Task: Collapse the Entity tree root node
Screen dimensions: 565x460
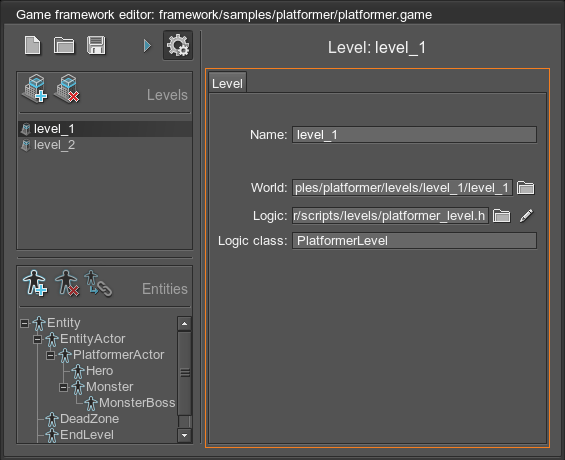Action: [25, 323]
